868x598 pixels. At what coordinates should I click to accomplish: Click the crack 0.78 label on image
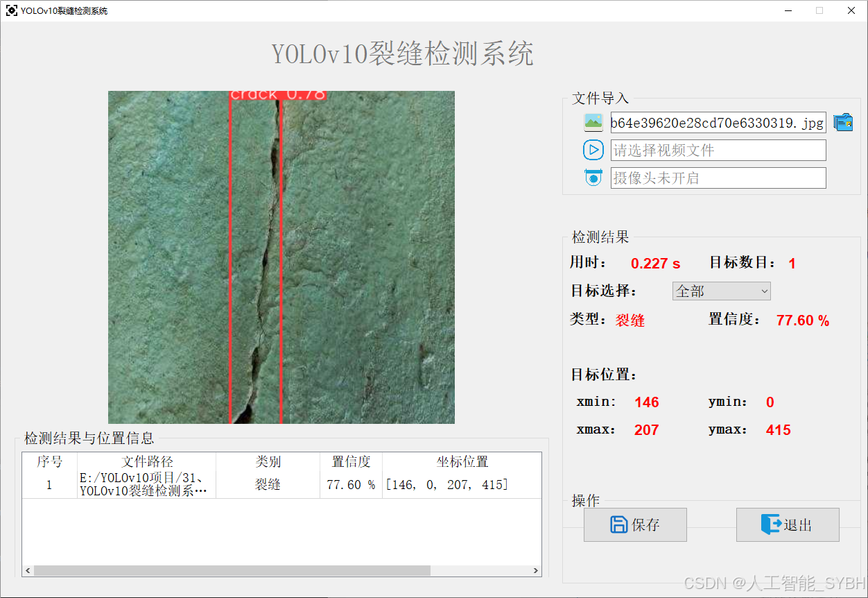coord(277,95)
